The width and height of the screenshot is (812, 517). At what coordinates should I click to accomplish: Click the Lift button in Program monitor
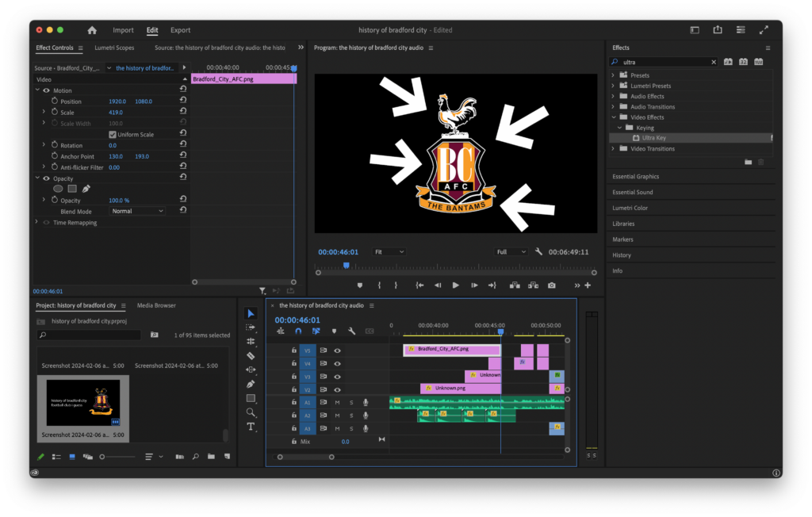[514, 285]
